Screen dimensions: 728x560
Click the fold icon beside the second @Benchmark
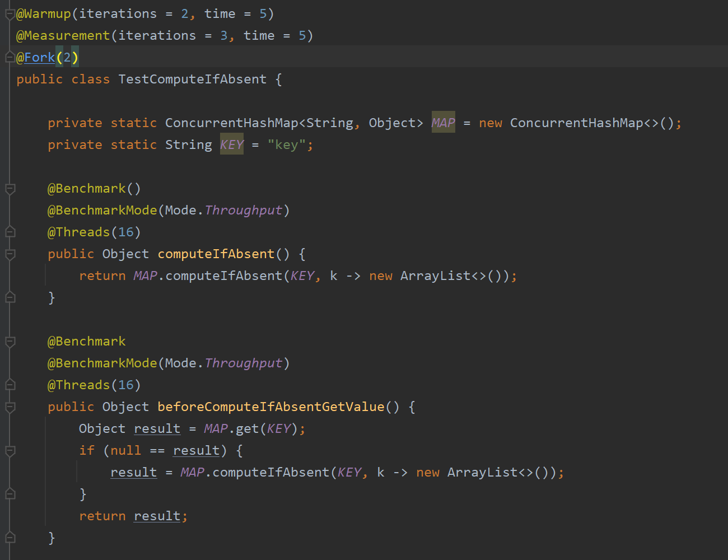[10, 341]
